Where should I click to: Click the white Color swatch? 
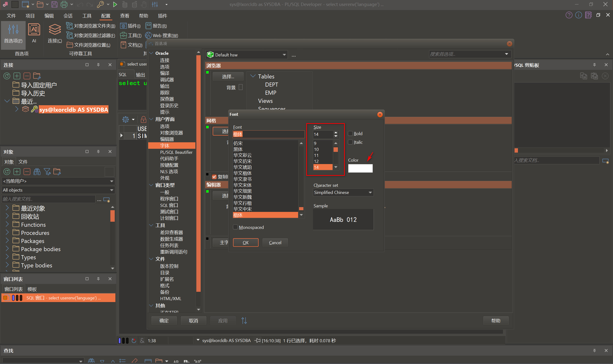(360, 168)
